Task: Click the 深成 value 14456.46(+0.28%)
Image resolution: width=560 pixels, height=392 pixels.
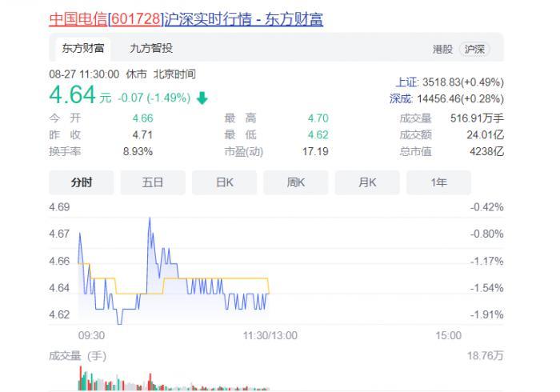Action: [460, 98]
